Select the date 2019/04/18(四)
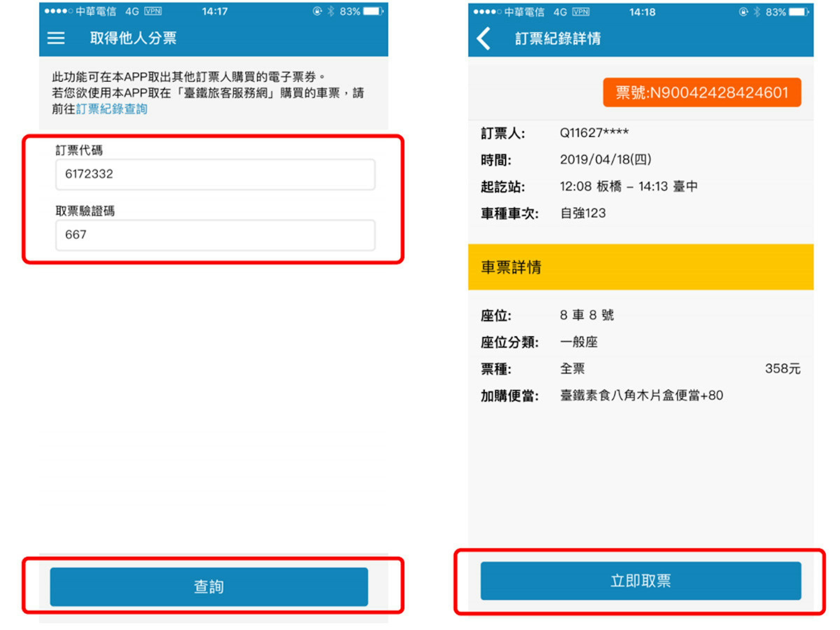Screen dimensions: 840x630 [606, 159]
